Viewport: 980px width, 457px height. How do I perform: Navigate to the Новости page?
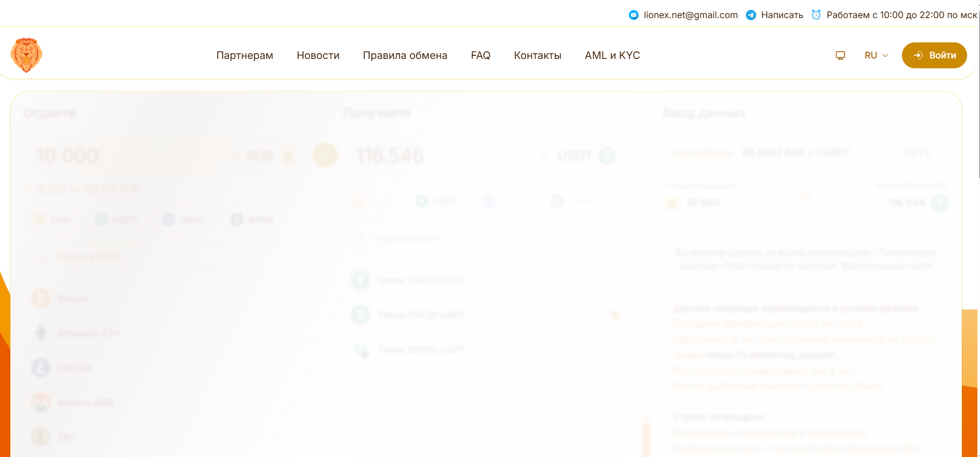(x=318, y=55)
